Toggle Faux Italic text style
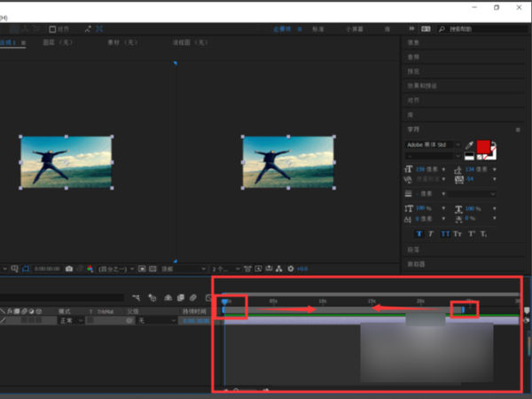Screen dimensions: 532x399 pos(432,234)
